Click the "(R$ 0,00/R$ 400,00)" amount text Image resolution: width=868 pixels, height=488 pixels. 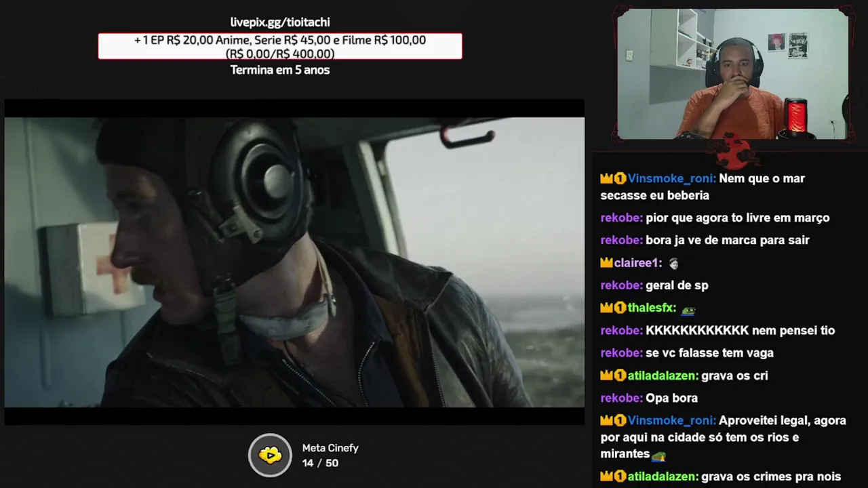point(280,54)
